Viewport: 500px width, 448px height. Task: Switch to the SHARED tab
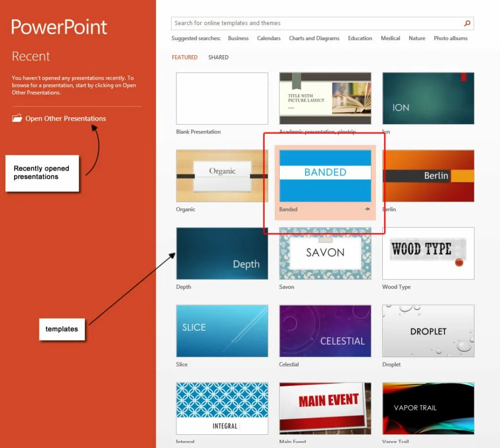[x=218, y=57]
